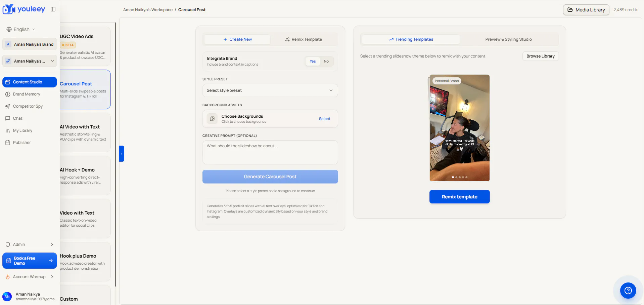This screenshot has height=305, width=644.
Task: Click the Browse Library button
Action: tap(541, 56)
